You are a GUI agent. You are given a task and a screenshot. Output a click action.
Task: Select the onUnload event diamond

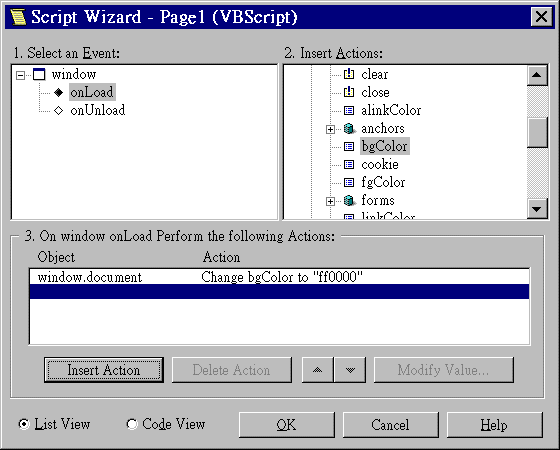tap(58, 110)
